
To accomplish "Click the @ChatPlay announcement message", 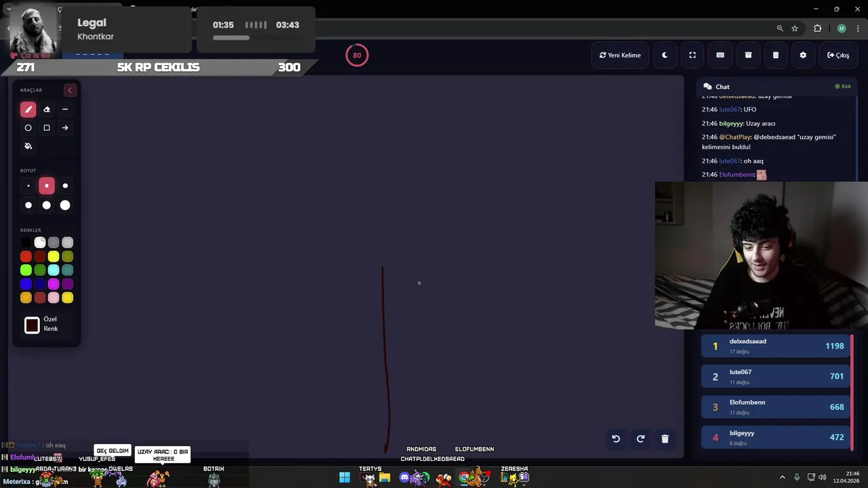I will (x=769, y=142).
